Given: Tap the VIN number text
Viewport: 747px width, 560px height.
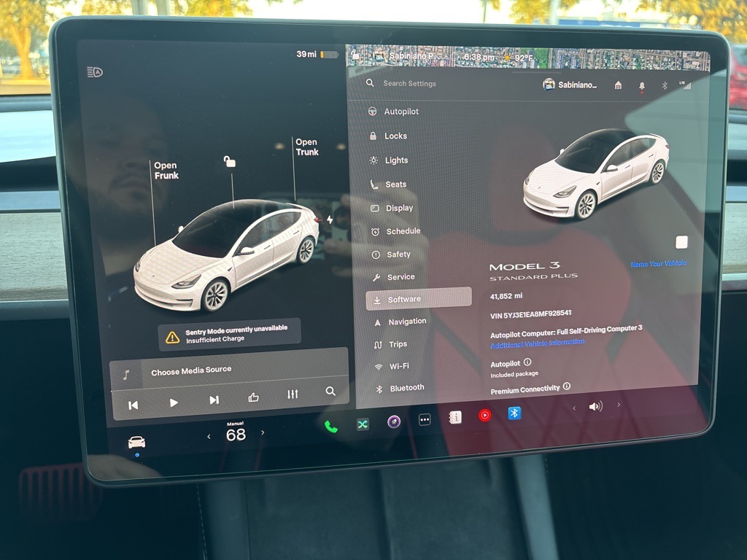Looking at the screenshot, I should pyautogui.click(x=530, y=314).
